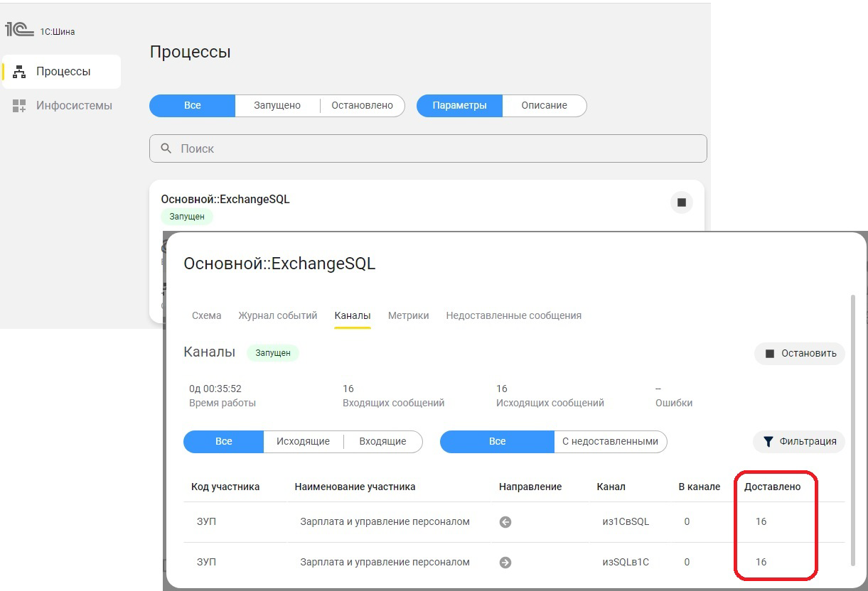Show only Входящие channels

382,442
